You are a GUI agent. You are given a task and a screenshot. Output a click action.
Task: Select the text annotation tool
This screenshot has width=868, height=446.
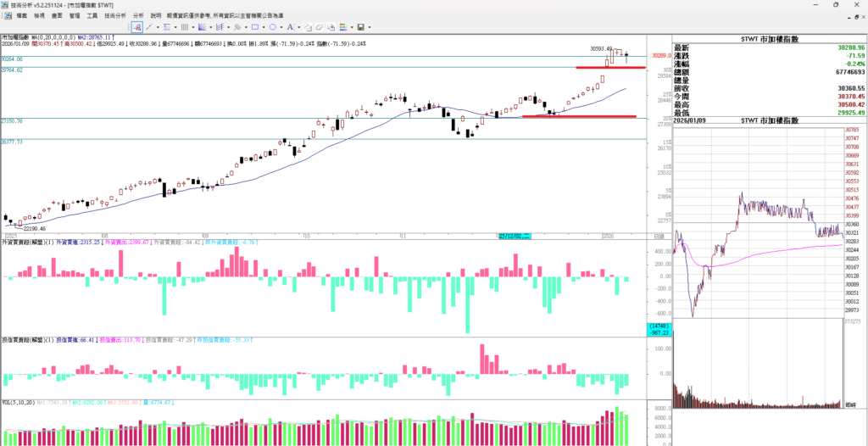tap(290, 27)
